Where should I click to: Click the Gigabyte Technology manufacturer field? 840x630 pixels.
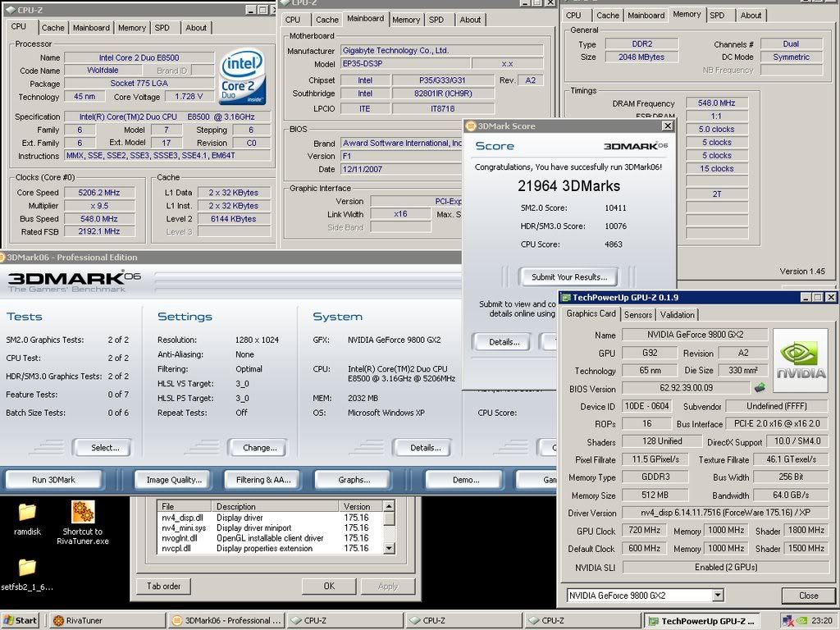click(x=442, y=50)
